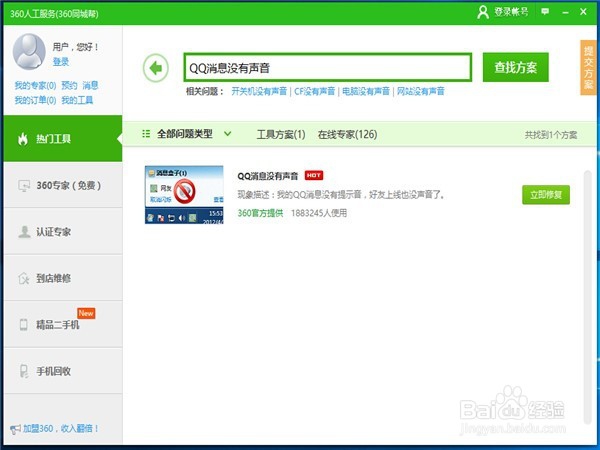Open the 我的工具 link
600x450 pixels.
[77, 100]
